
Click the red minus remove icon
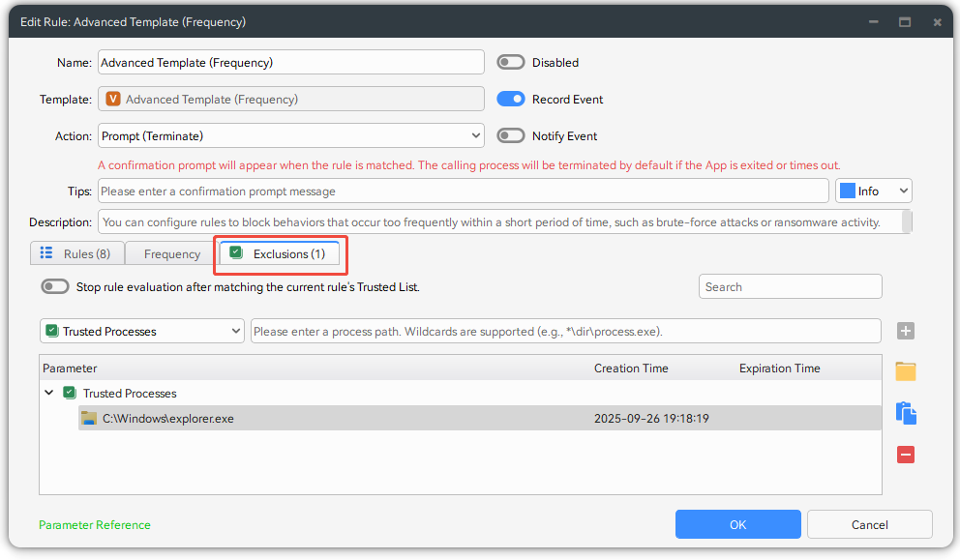pos(906,455)
